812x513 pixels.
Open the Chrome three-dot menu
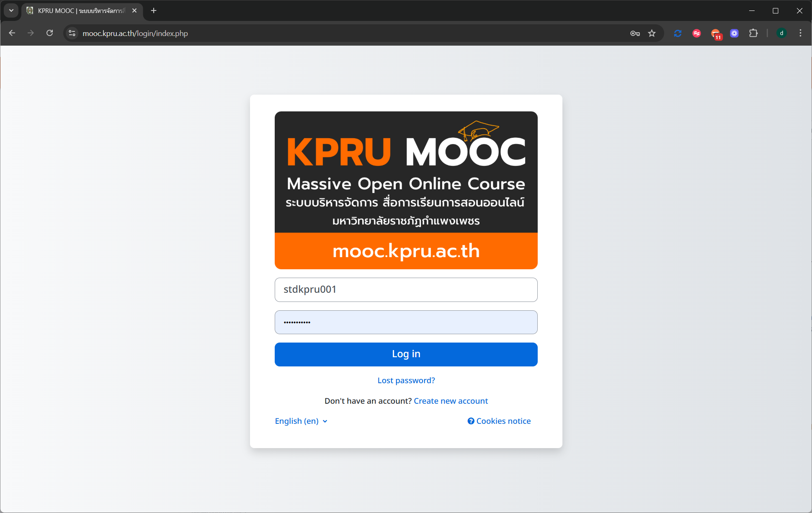point(800,33)
